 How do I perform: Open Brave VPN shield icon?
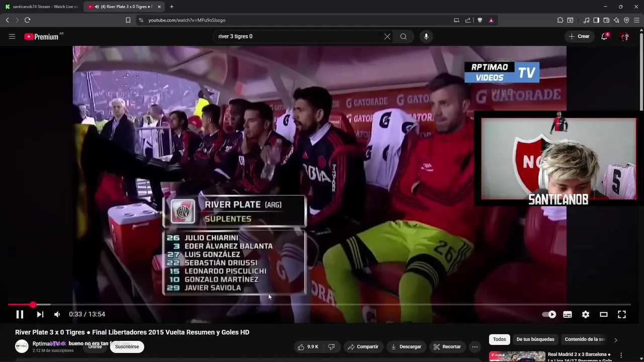626,20
